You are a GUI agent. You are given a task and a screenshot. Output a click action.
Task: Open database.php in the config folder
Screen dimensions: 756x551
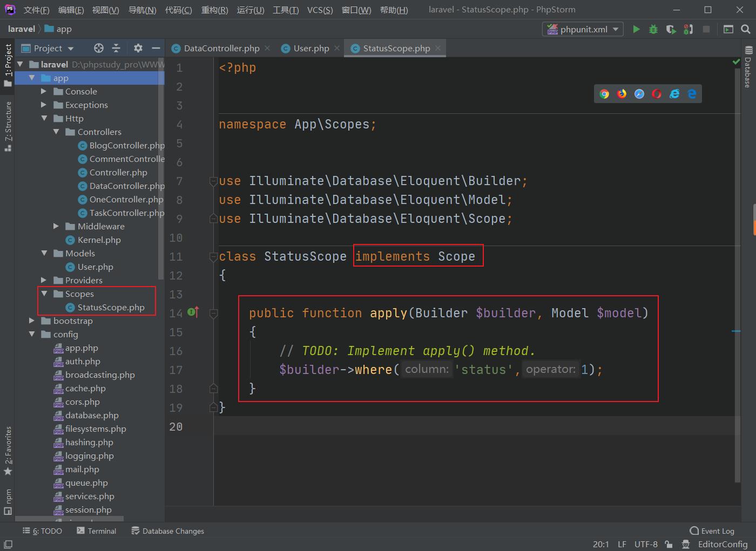(x=92, y=415)
